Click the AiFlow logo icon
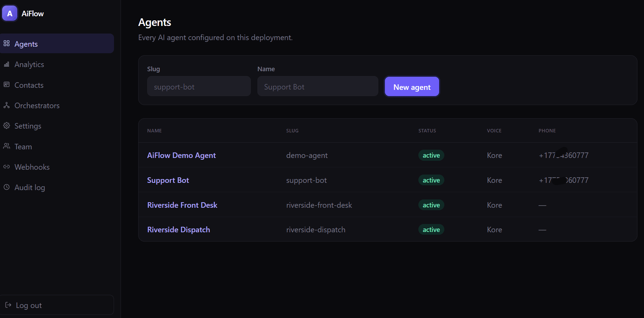Screen dimensions: 644x318 click(x=9, y=13)
